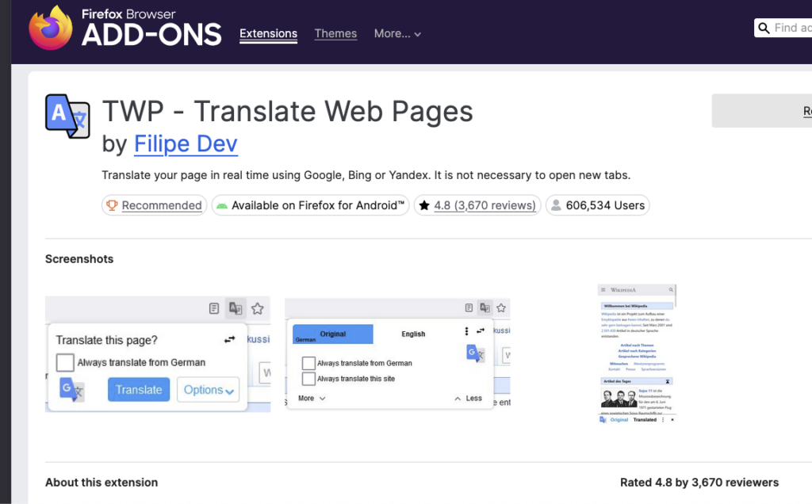Switch to the Extensions tab

268,34
